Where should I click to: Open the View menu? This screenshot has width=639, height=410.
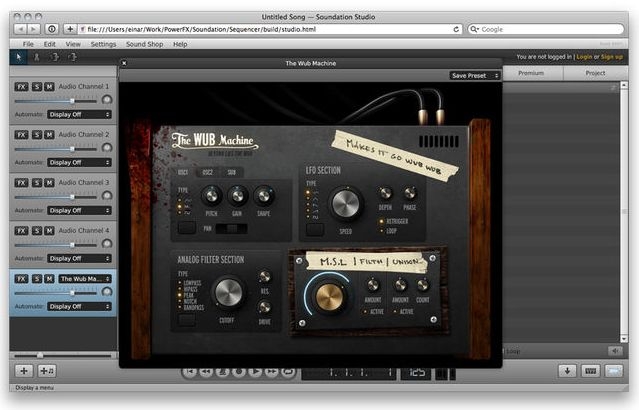(73, 44)
